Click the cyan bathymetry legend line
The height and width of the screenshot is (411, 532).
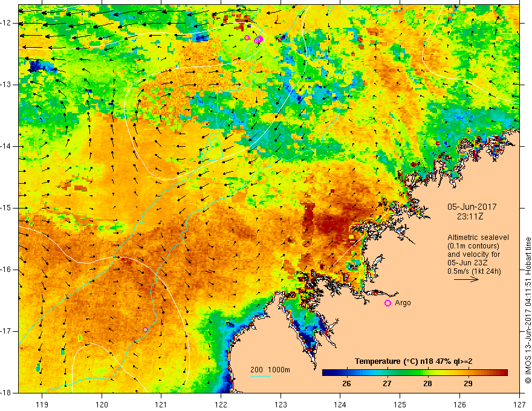point(260,376)
